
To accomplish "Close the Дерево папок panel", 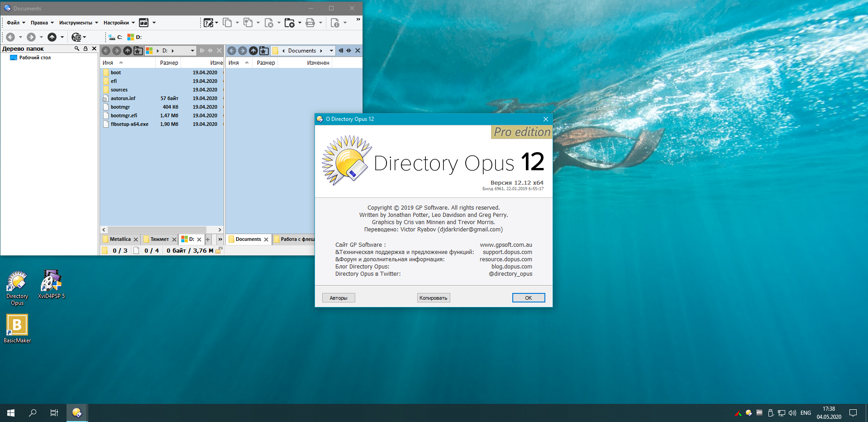I will 94,48.
